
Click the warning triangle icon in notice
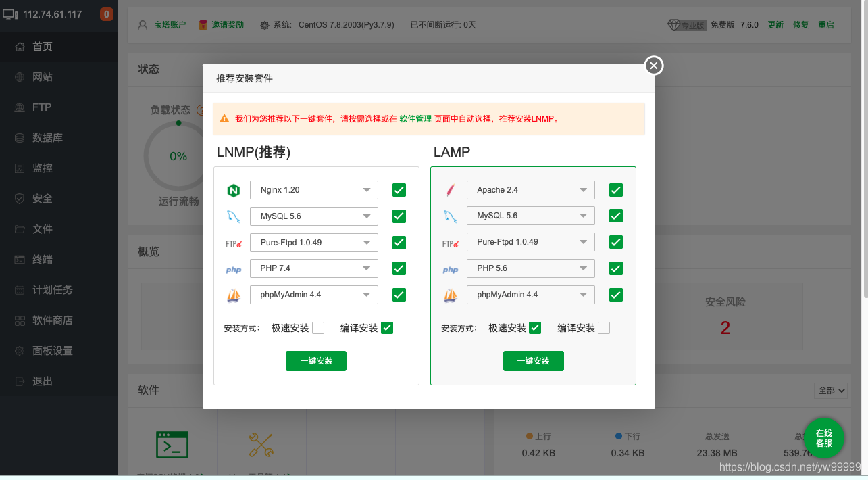224,119
